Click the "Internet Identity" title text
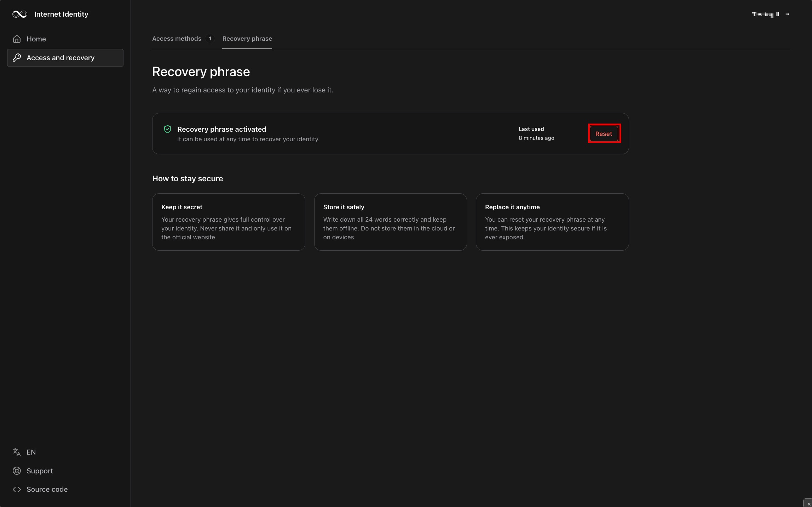Image resolution: width=812 pixels, height=507 pixels. (61, 14)
